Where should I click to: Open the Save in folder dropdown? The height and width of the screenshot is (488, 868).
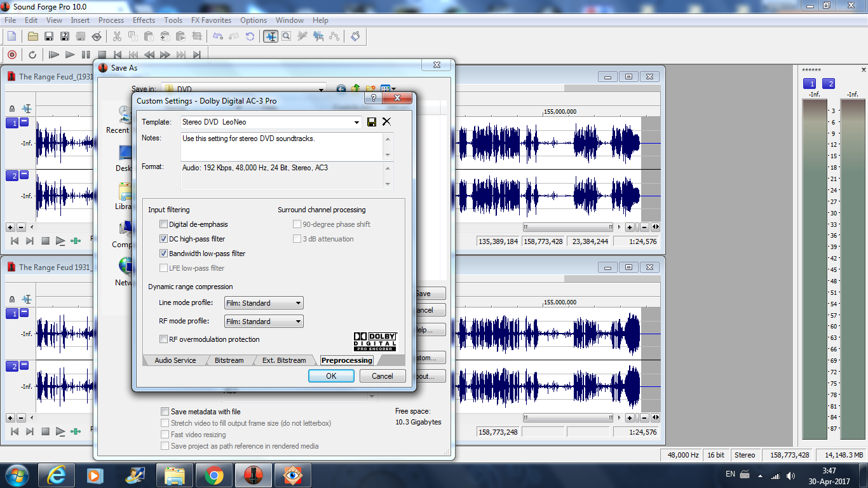(321, 90)
